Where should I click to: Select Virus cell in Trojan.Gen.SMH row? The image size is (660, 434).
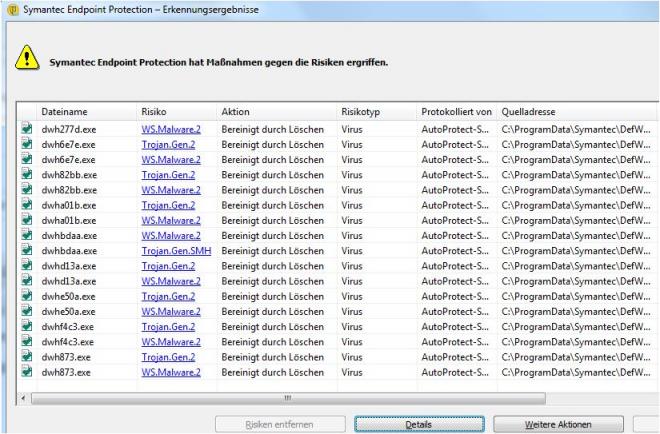pos(352,250)
